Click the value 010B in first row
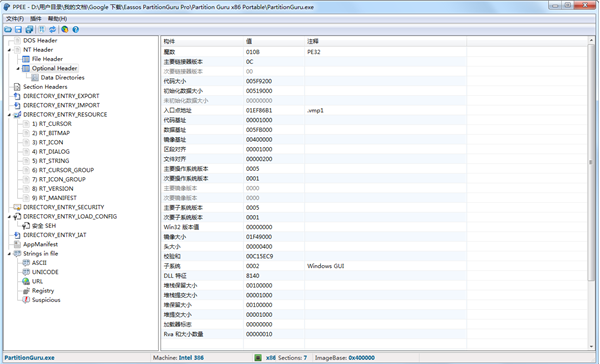Image resolution: width=600 pixels, height=364 pixels. coord(253,52)
